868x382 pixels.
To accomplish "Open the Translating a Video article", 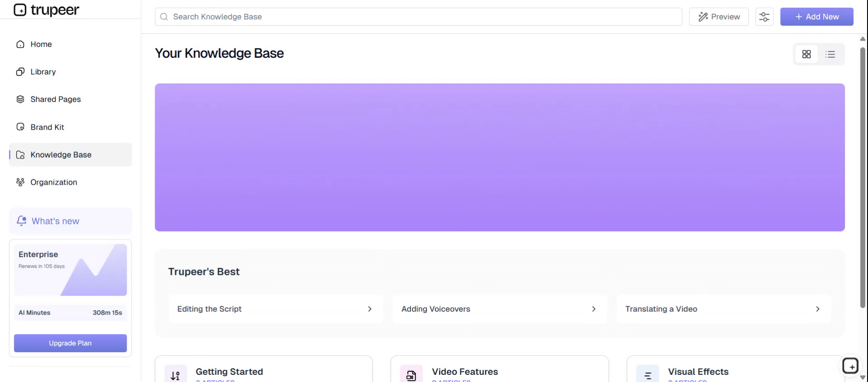I will 724,309.
